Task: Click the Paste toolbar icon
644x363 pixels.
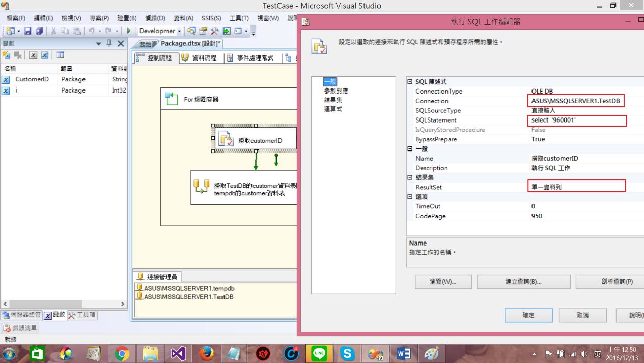Action: tap(76, 31)
